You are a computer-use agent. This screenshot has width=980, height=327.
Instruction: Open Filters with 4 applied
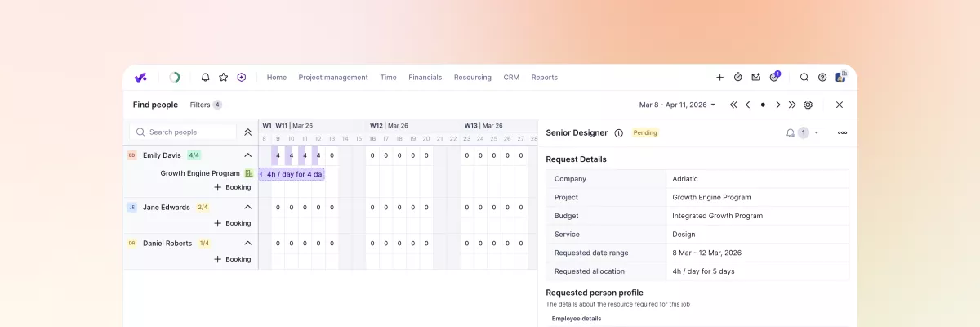[x=206, y=105]
